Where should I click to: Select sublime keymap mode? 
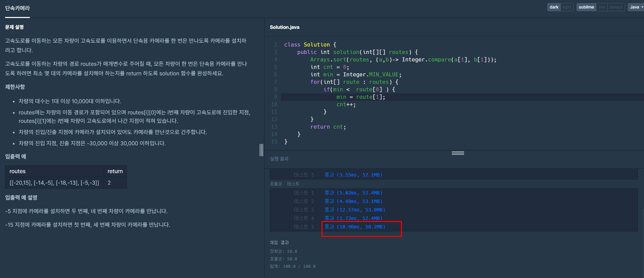(586, 7)
